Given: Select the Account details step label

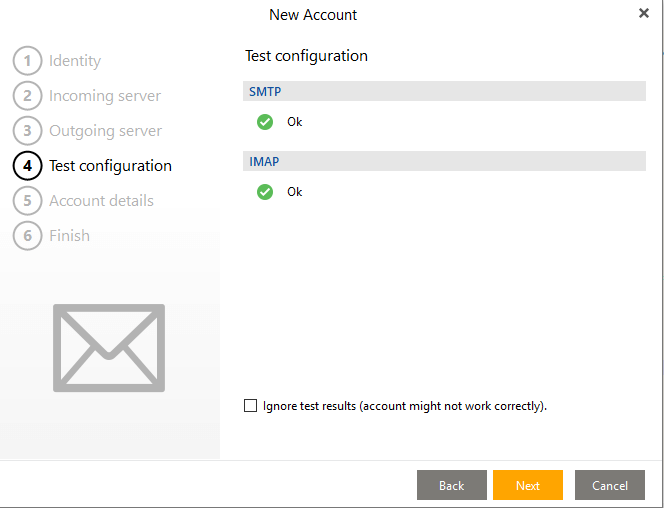Looking at the screenshot, I should pyautogui.click(x=101, y=201).
